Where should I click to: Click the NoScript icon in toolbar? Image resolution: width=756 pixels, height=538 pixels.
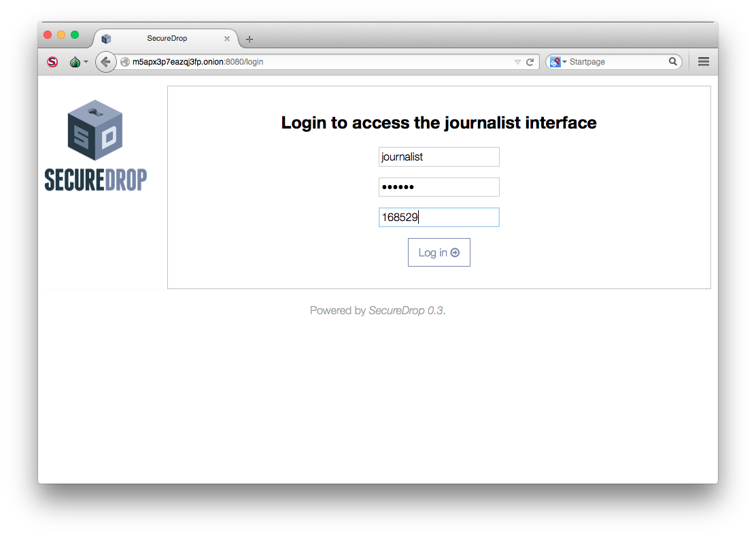coord(52,62)
